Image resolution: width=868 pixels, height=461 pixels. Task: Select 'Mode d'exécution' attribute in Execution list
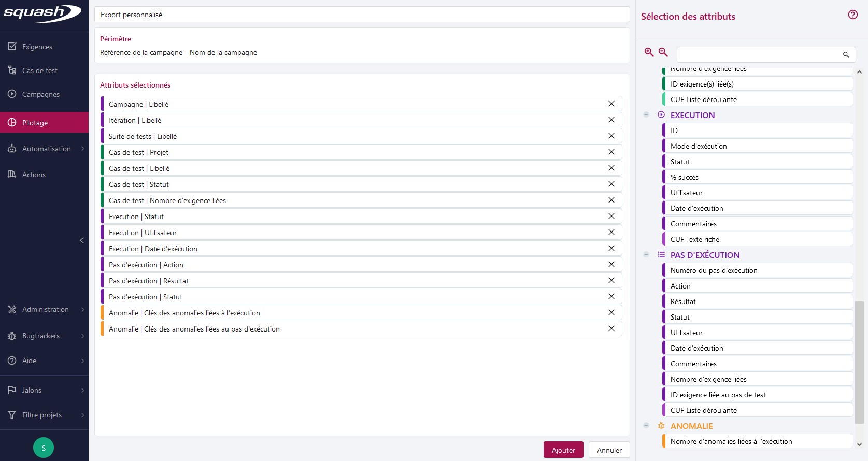(757, 146)
